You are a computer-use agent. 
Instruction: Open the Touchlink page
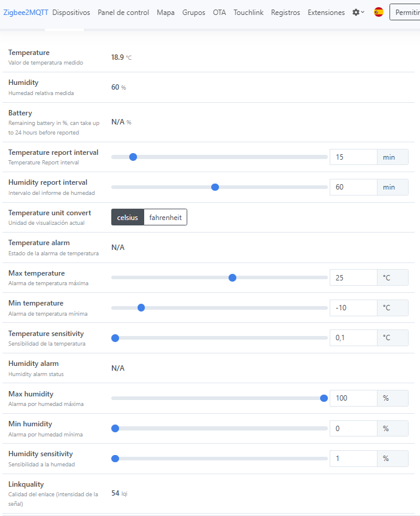pos(248,12)
